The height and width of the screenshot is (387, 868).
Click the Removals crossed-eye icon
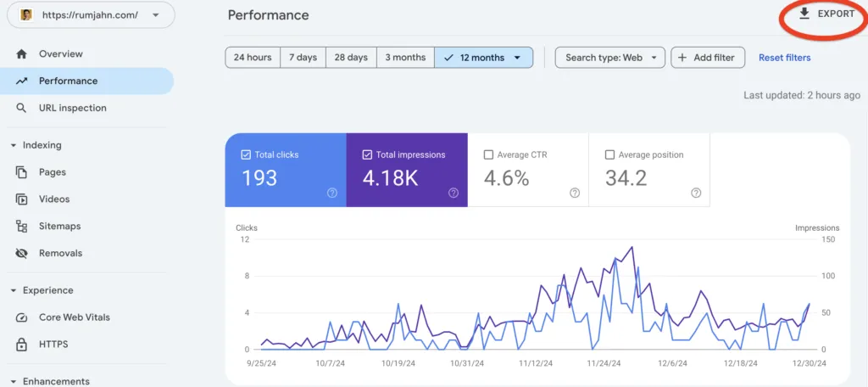click(x=22, y=254)
